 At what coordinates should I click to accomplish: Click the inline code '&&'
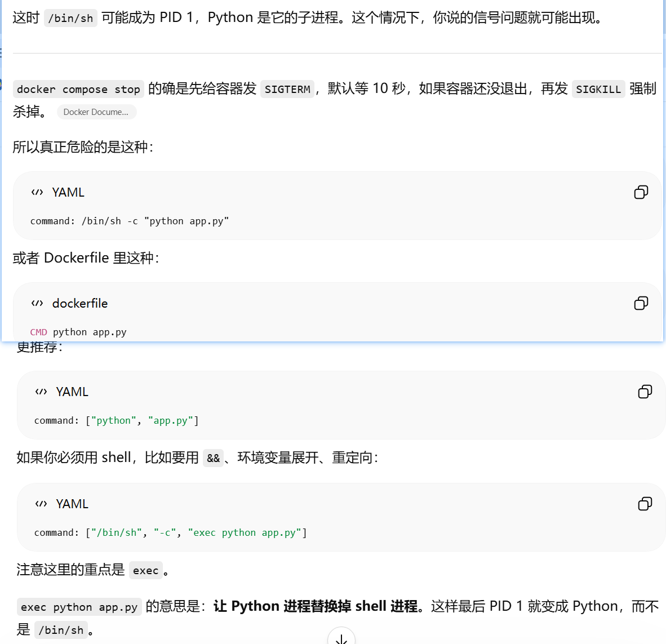[x=213, y=459]
